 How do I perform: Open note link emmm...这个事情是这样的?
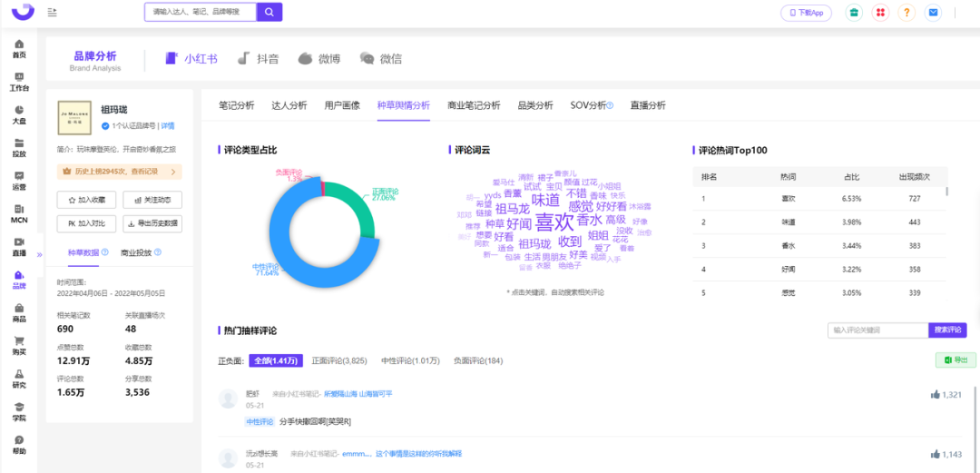[402, 453]
